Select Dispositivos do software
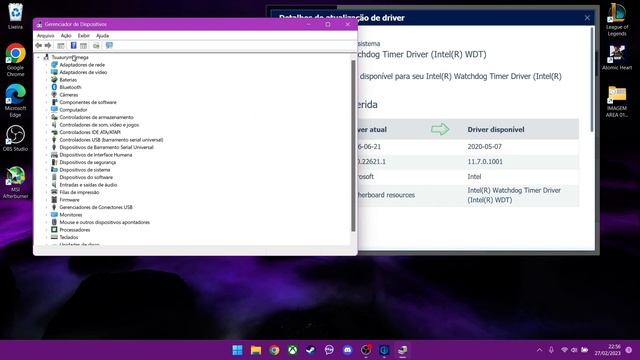Screen dimensions: 640x360 click(x=86, y=178)
